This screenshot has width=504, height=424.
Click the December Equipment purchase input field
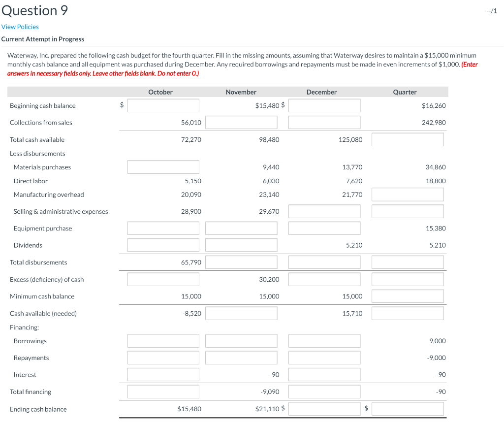324,228
